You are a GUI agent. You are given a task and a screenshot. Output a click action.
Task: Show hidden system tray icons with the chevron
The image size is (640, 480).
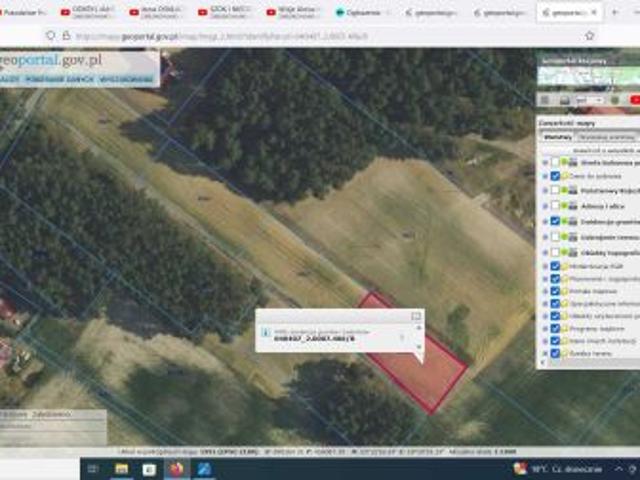619,469
